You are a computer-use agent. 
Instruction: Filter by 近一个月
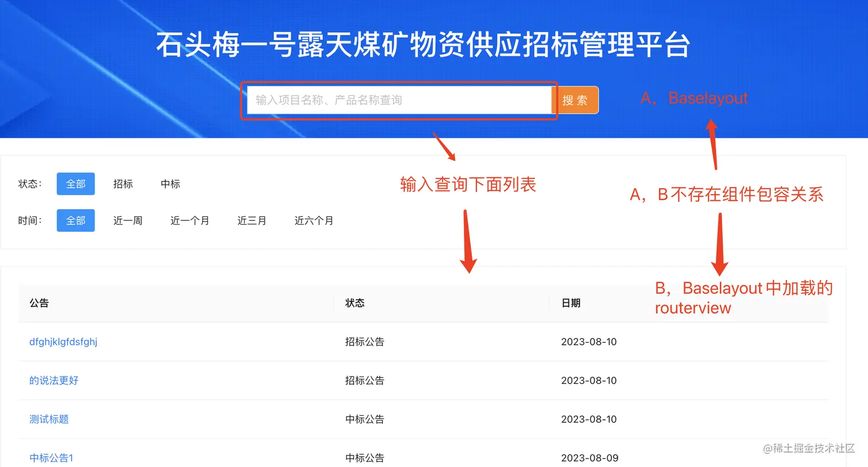point(190,221)
